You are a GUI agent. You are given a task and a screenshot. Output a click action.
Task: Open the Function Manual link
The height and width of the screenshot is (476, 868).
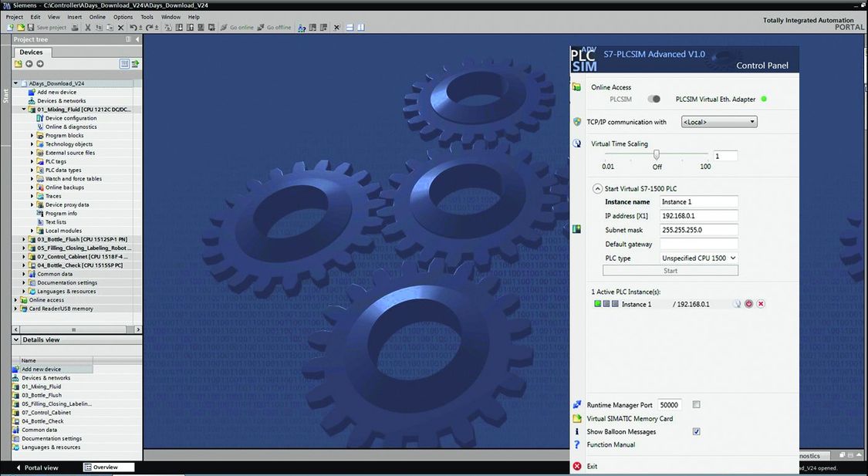(610, 444)
